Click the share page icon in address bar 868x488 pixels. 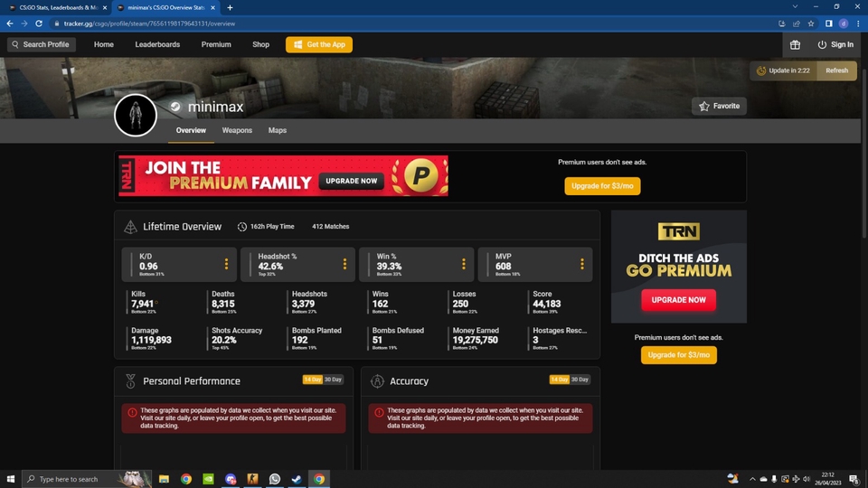click(x=796, y=23)
